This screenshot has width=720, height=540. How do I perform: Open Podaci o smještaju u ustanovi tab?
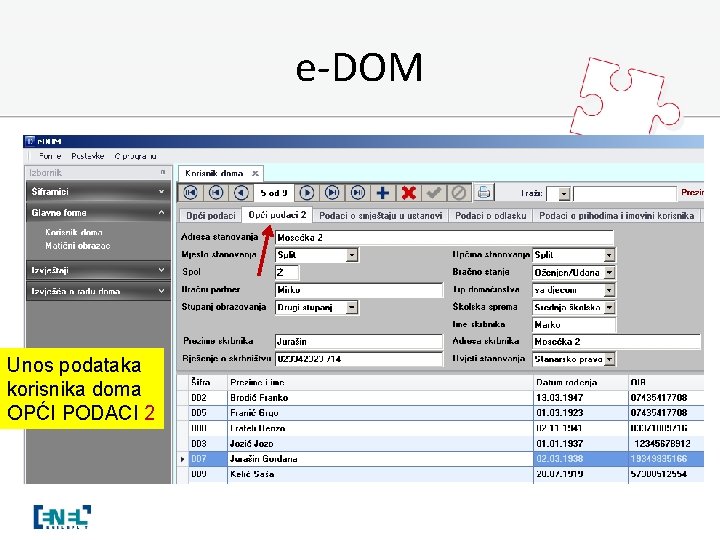point(380,215)
